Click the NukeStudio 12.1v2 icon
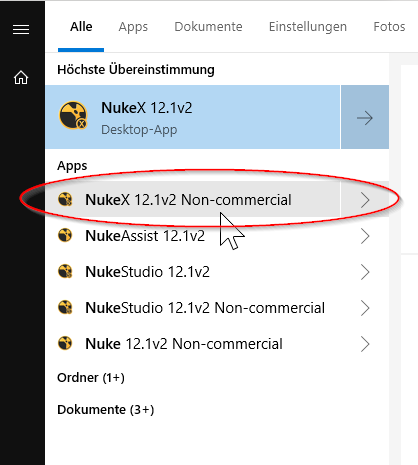Screen dimensions: 418x465 (65, 272)
